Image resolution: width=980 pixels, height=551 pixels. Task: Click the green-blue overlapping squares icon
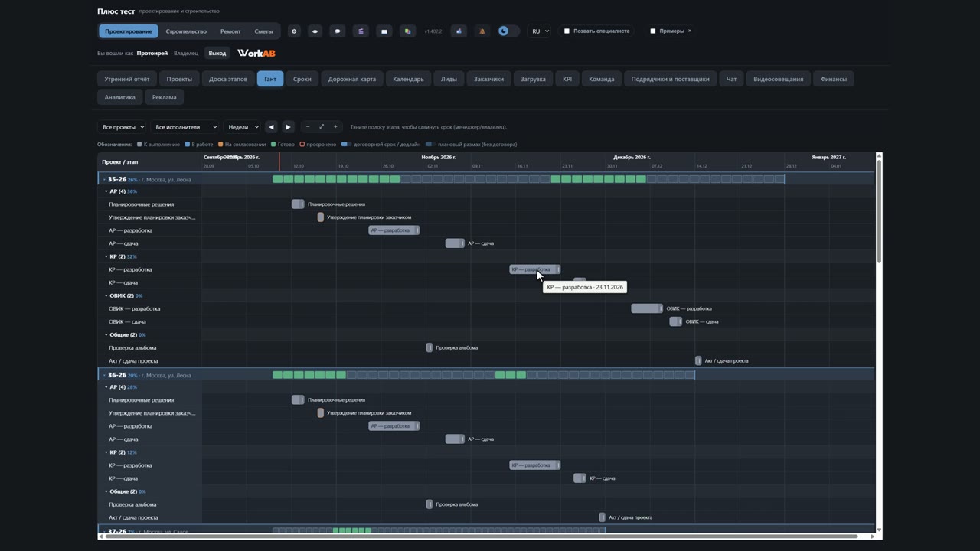(407, 31)
